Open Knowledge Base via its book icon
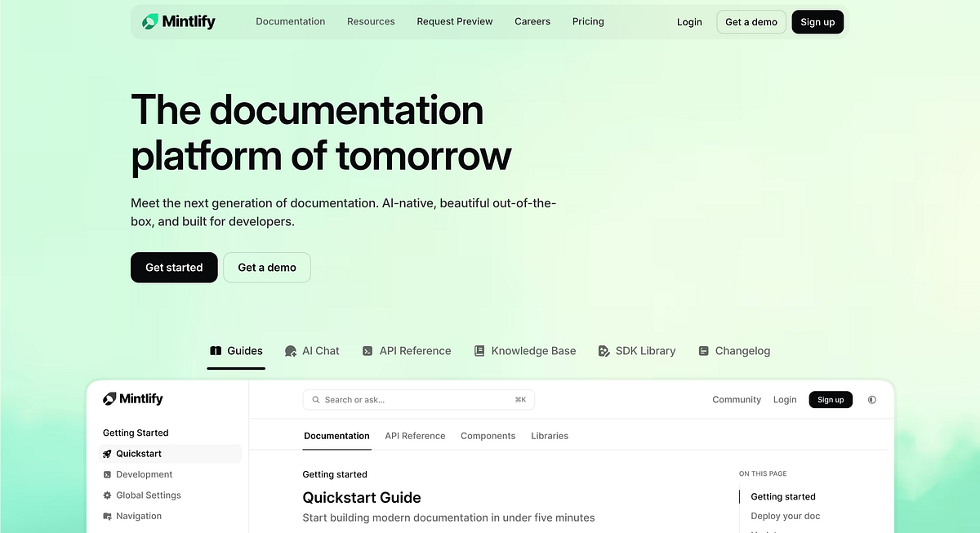980x533 pixels. 479,350
